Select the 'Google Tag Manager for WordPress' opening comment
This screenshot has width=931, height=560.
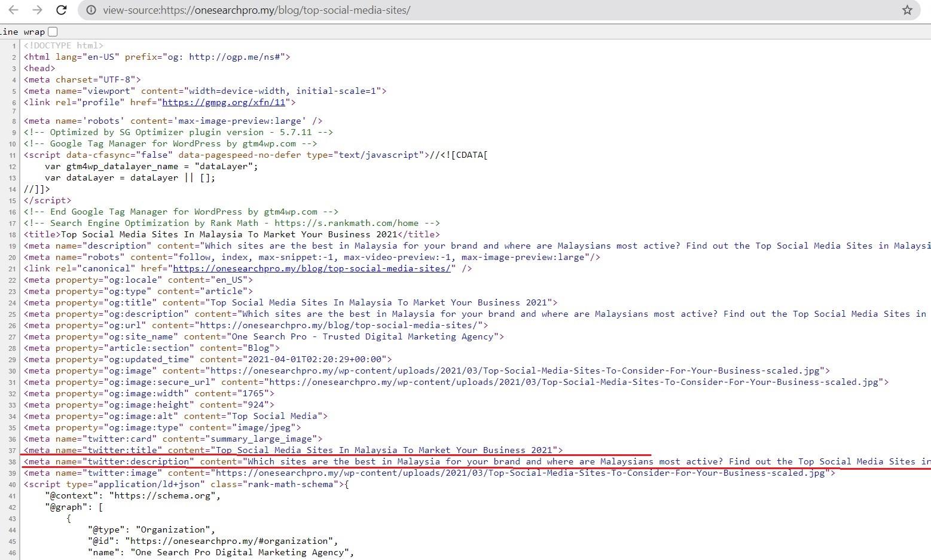(x=170, y=143)
